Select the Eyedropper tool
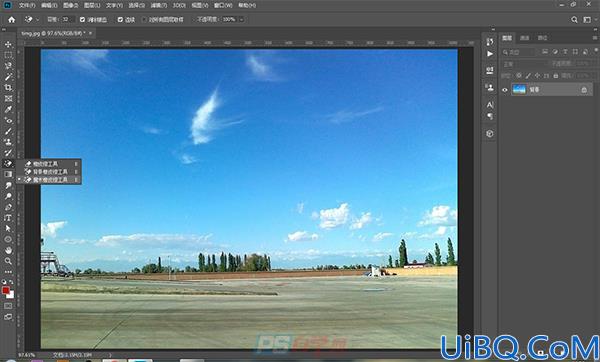The width and height of the screenshot is (600, 362). pos(8,109)
